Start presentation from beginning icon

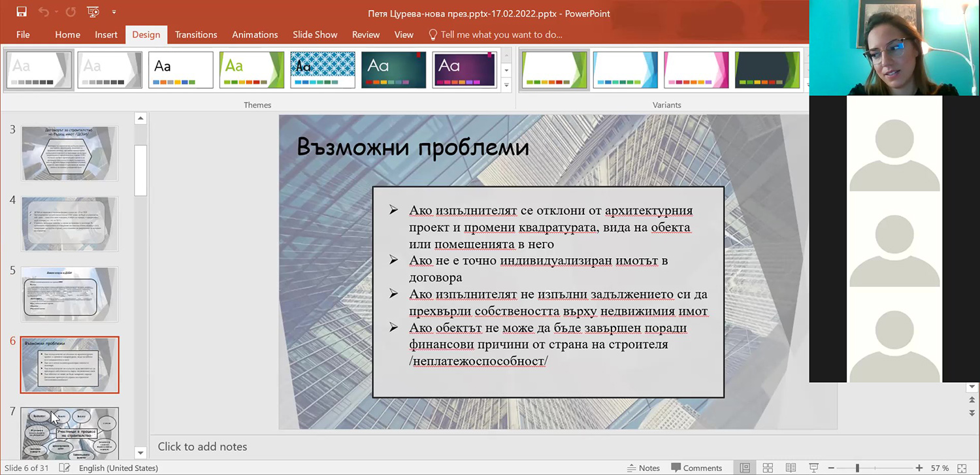point(93,12)
